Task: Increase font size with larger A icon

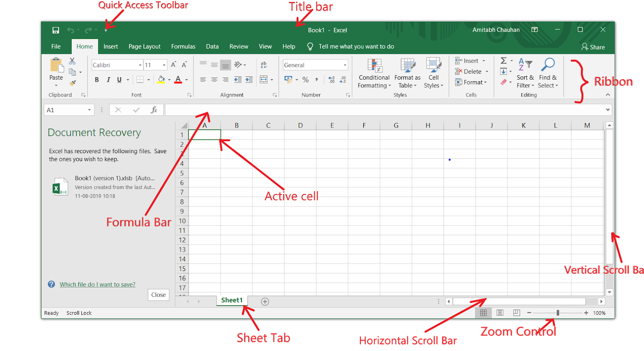Action: point(173,65)
